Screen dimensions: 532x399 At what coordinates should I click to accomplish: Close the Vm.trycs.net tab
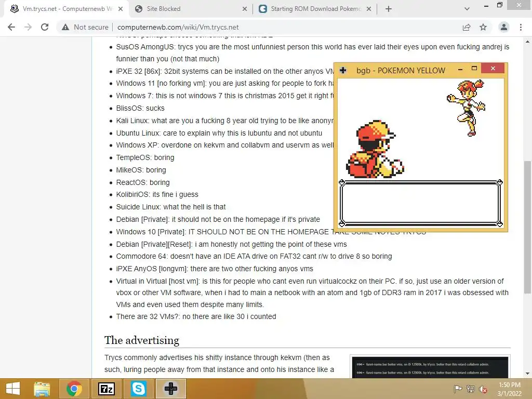121,9
